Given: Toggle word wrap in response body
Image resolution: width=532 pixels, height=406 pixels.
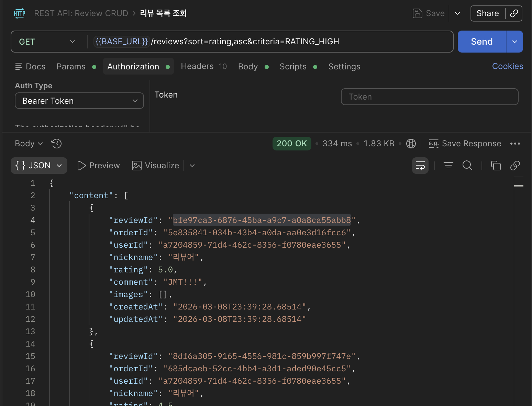Looking at the screenshot, I should pos(420,166).
